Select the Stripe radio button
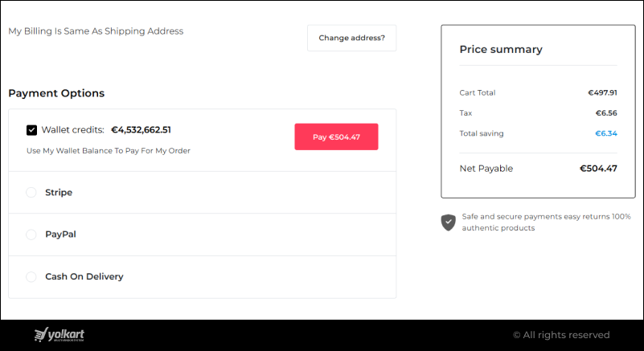This screenshot has width=644, height=351. pyautogui.click(x=31, y=193)
